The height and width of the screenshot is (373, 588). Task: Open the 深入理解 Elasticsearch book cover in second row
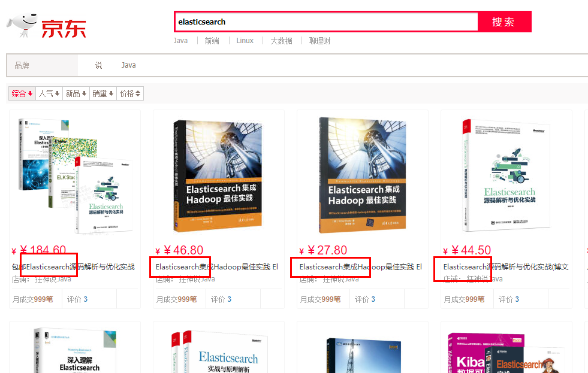point(76,350)
